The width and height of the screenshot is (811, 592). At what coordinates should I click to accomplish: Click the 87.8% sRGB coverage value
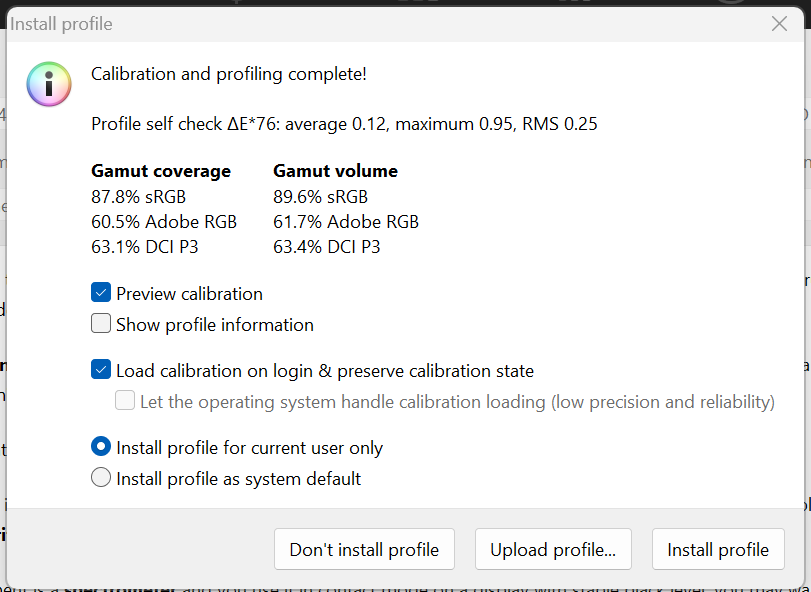point(138,196)
